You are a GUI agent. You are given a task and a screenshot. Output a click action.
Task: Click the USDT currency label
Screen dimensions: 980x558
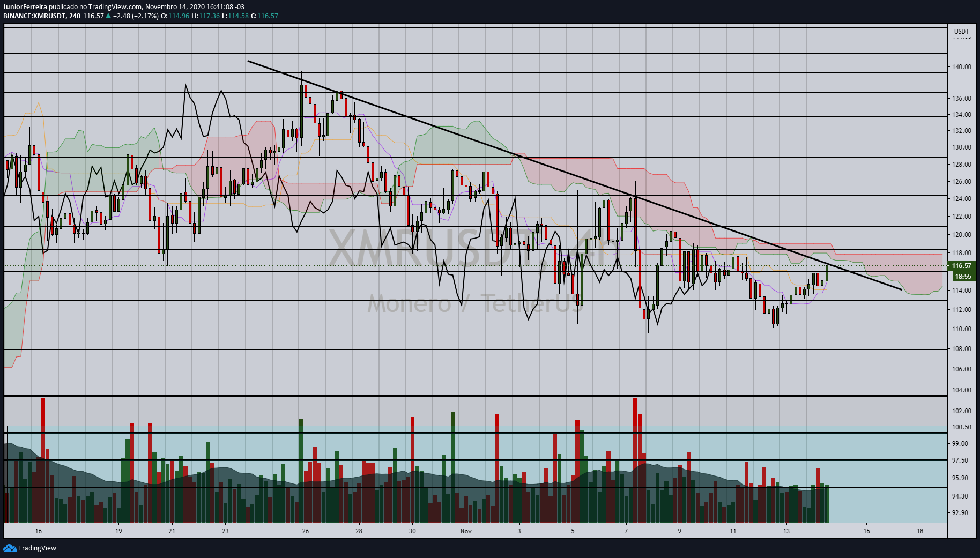tap(962, 32)
